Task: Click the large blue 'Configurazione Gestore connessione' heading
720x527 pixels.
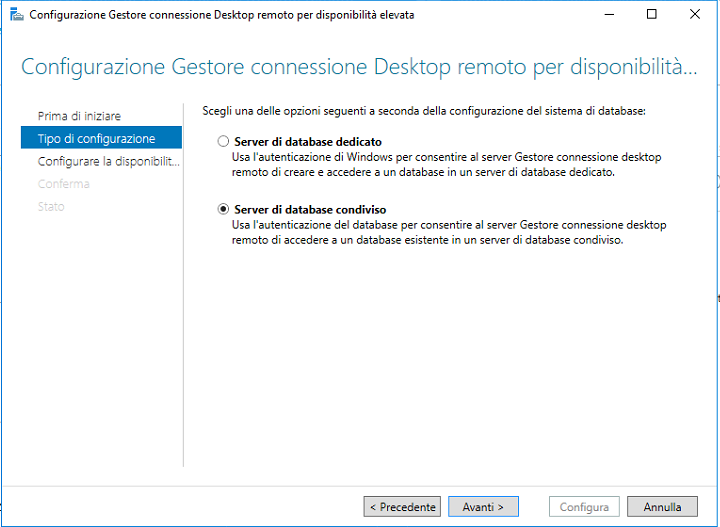Action: click(x=358, y=68)
